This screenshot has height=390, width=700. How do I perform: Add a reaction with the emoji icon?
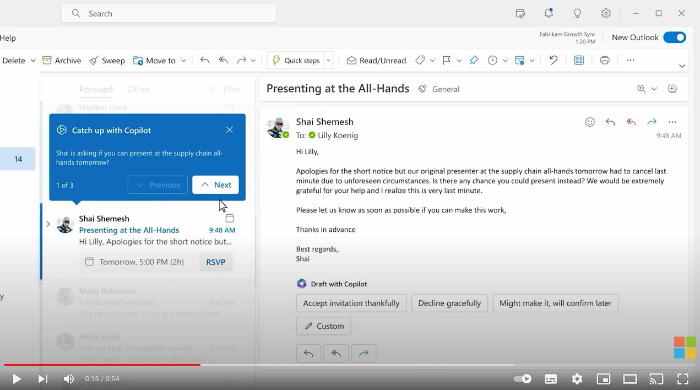tap(590, 122)
